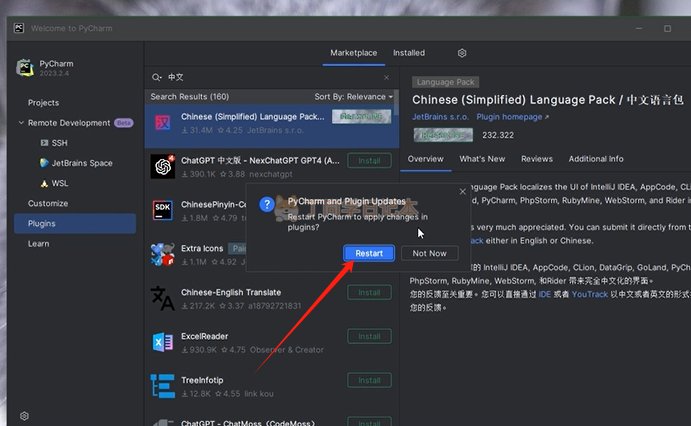Click Restart IDE button in list row
The width and height of the screenshot is (691, 426).
click(x=361, y=117)
